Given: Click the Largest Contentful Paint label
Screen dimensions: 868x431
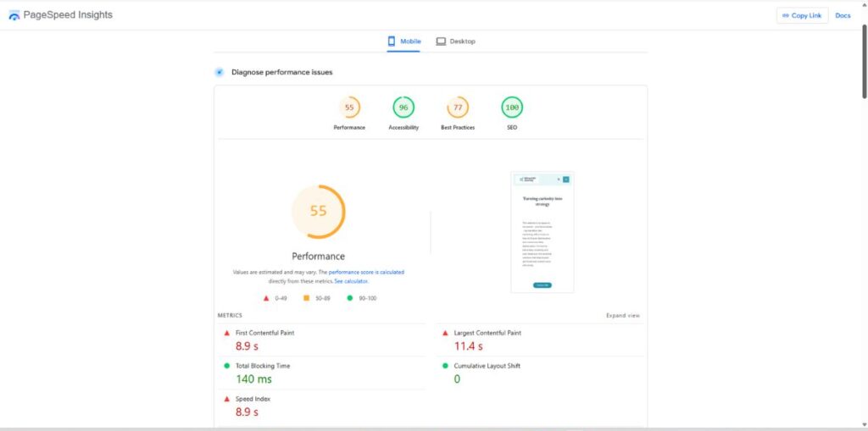Looking at the screenshot, I should click(x=487, y=333).
